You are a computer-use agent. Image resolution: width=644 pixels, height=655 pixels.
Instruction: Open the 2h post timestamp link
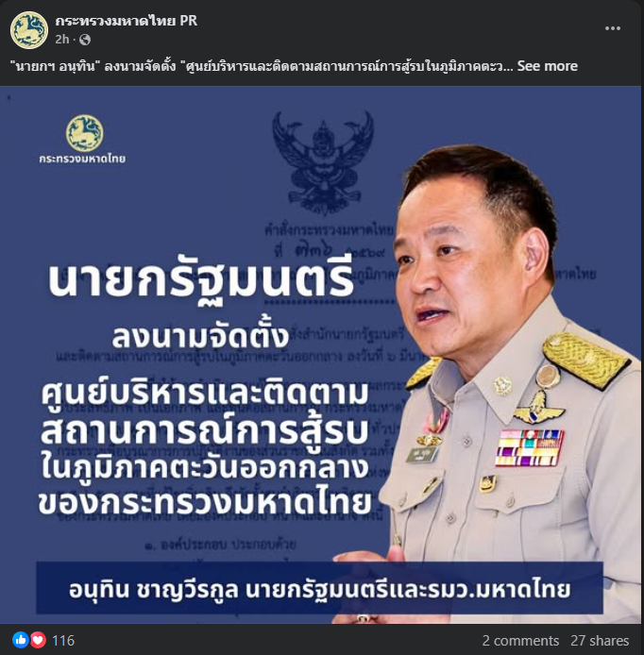(x=62, y=40)
